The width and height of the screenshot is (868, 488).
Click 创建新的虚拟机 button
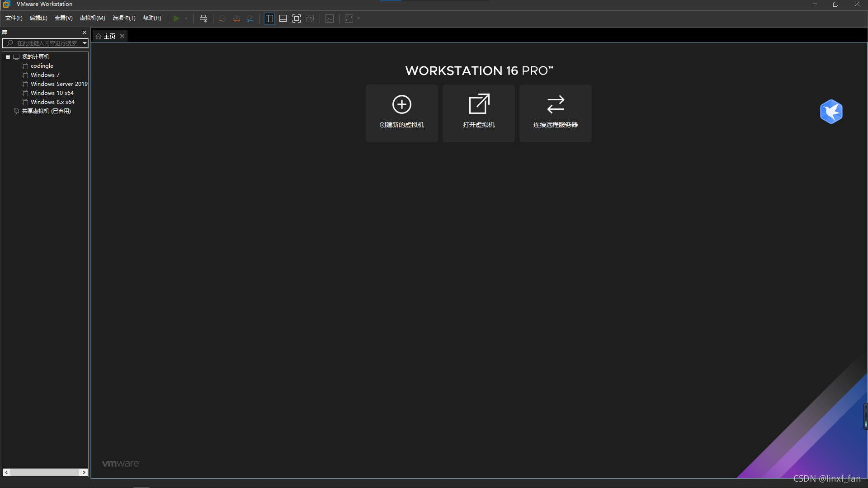pyautogui.click(x=401, y=113)
